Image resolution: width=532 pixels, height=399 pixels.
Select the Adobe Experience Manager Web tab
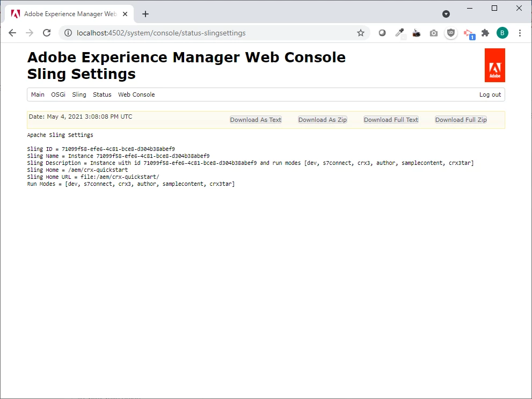click(70, 14)
